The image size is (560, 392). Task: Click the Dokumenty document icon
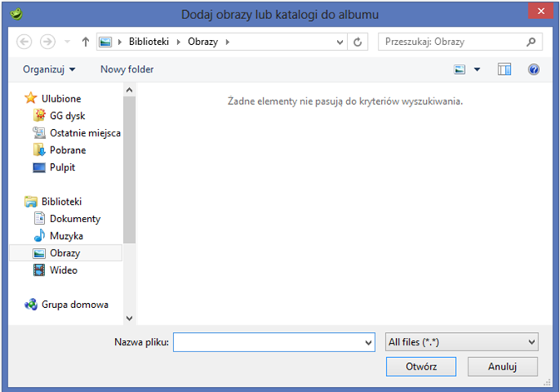(39, 218)
